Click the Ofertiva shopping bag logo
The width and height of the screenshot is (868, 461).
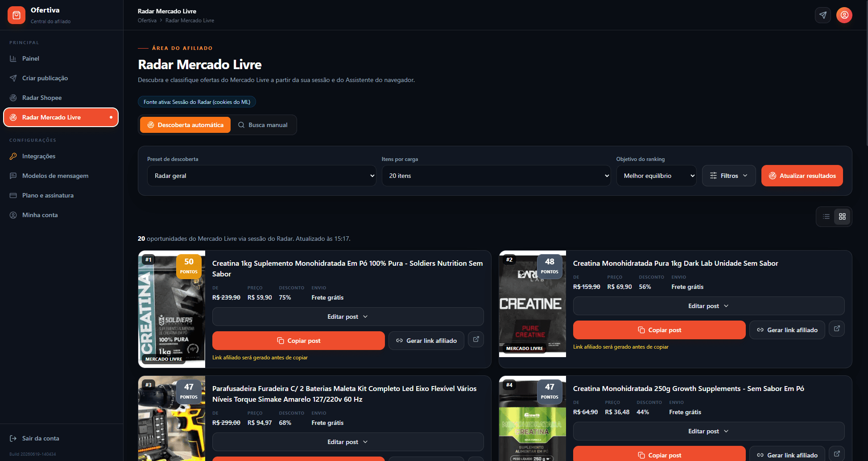[17, 15]
